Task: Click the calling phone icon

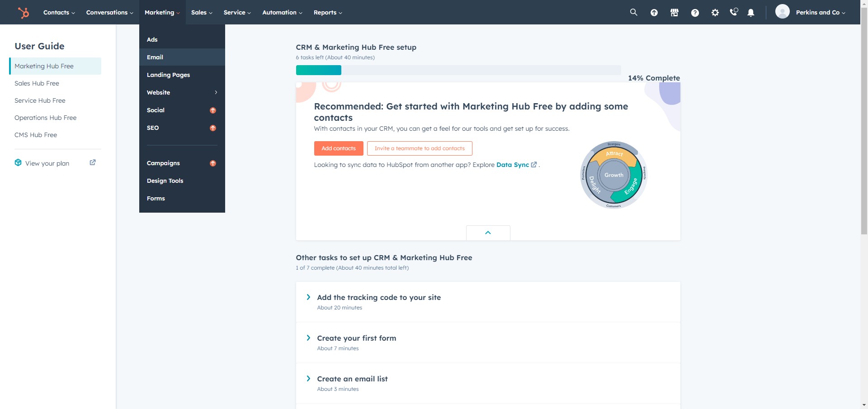Action: [x=733, y=12]
